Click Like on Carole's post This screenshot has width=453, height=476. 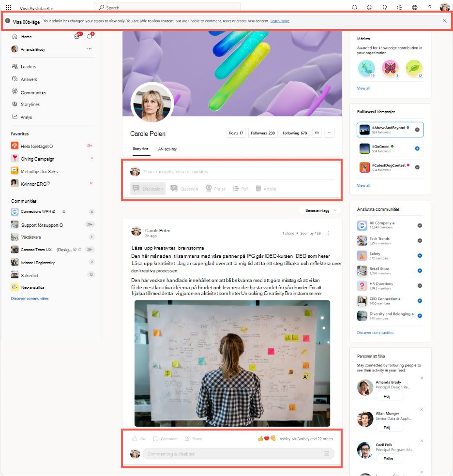point(139,439)
